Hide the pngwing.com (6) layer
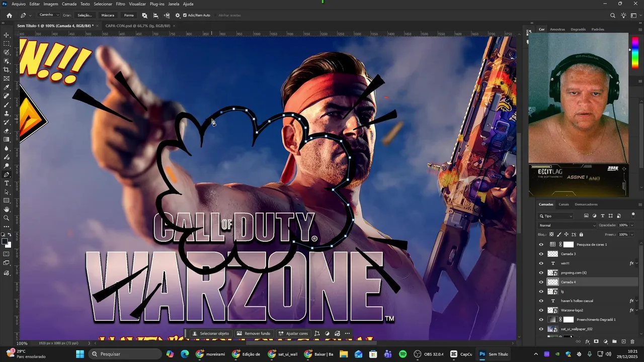This screenshot has height=362, width=644. (x=541, y=273)
